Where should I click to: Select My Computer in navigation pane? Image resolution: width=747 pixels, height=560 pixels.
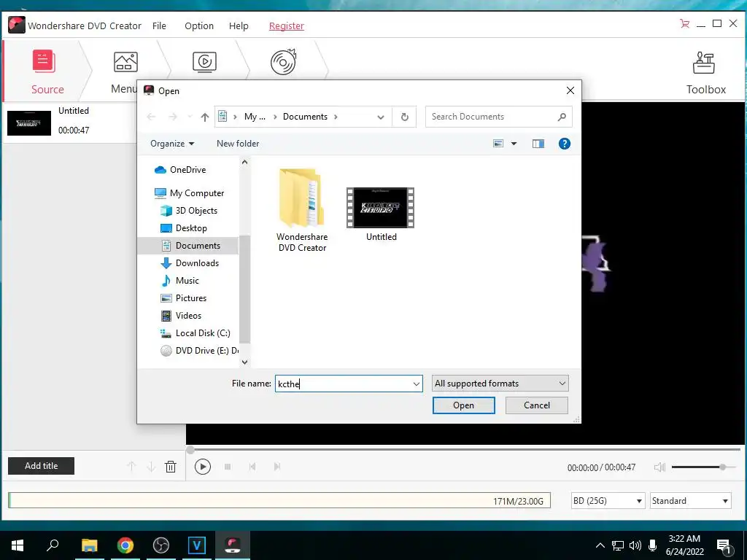[x=197, y=192]
